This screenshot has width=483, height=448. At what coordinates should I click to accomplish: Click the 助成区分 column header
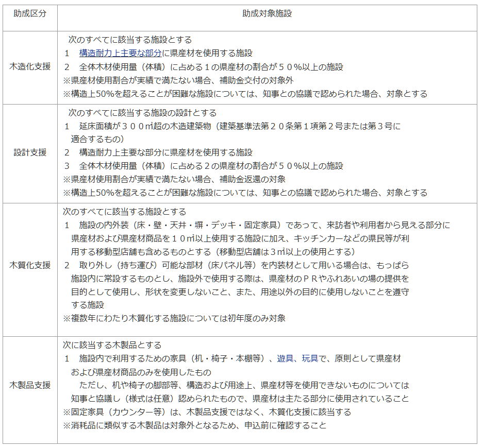[30, 14]
